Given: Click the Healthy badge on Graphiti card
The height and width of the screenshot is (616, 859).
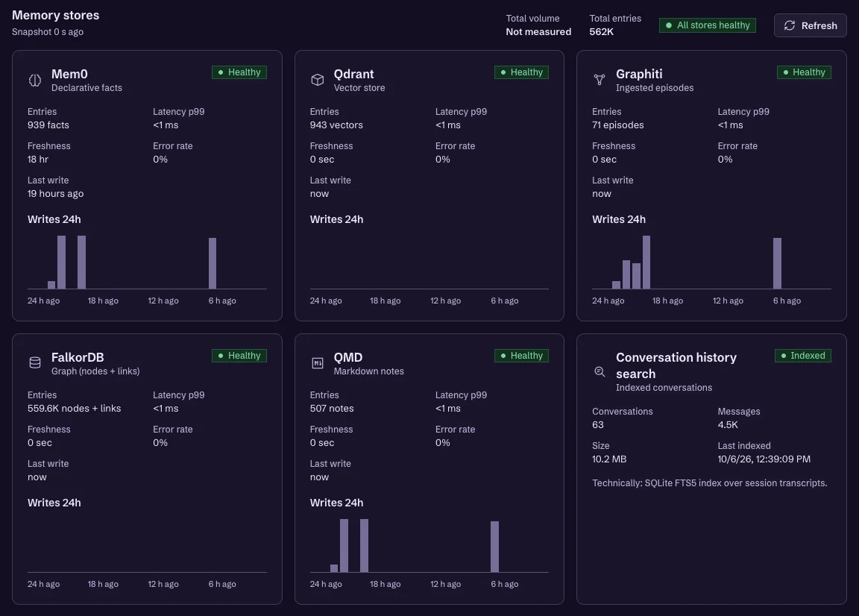Looking at the screenshot, I should pos(804,72).
